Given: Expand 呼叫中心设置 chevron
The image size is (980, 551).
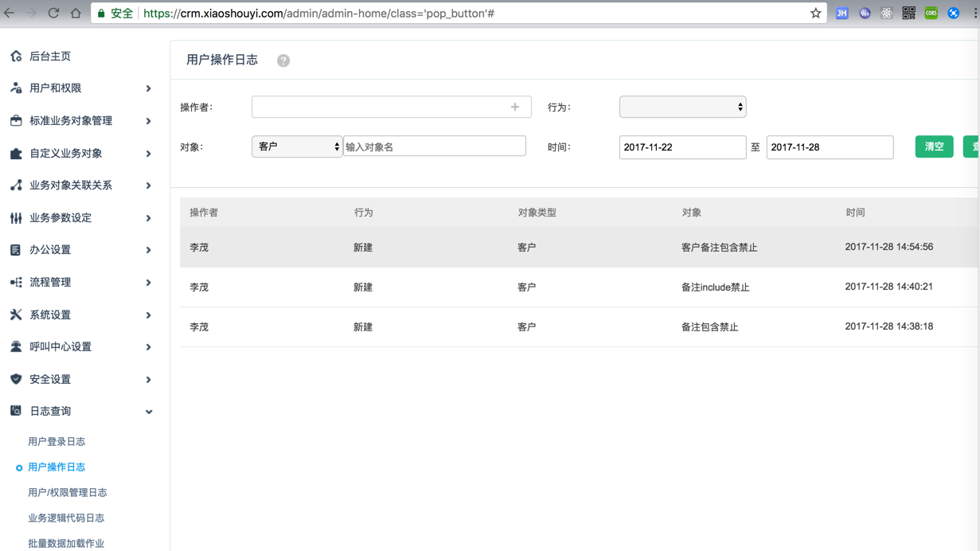Looking at the screenshot, I should (x=149, y=347).
